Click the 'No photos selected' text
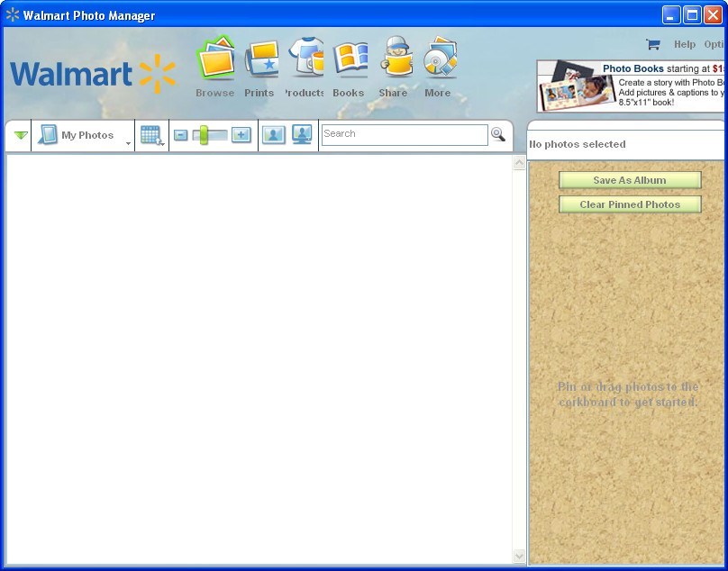Viewport: 728px width, 571px height. pos(578,144)
